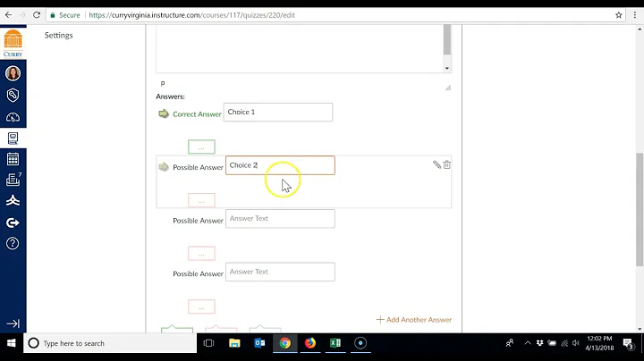The image size is (644, 361).
Task: Click Add Another Answer link
Action: pyautogui.click(x=414, y=320)
